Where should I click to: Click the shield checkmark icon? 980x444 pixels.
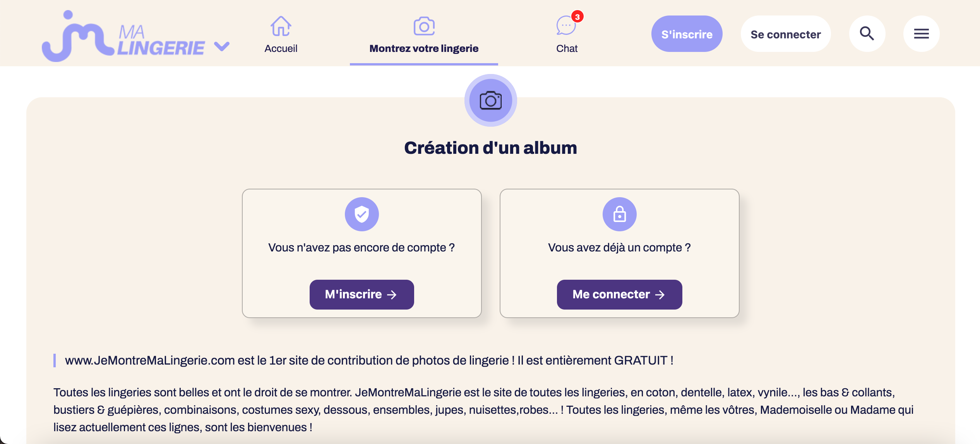pos(362,214)
